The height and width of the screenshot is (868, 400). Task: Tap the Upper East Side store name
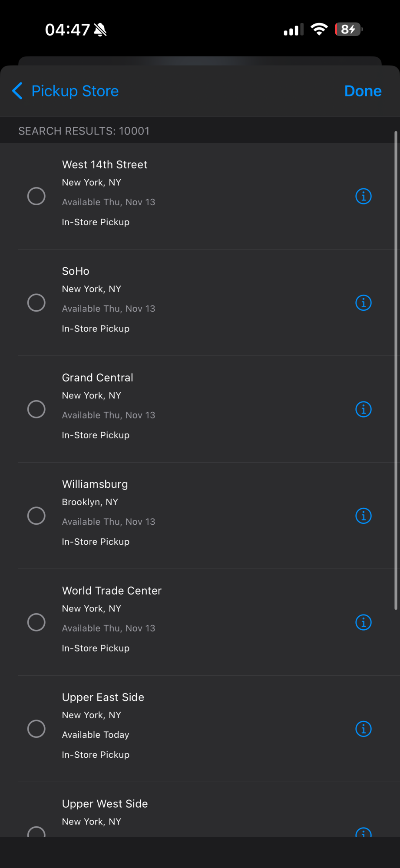coord(103,697)
